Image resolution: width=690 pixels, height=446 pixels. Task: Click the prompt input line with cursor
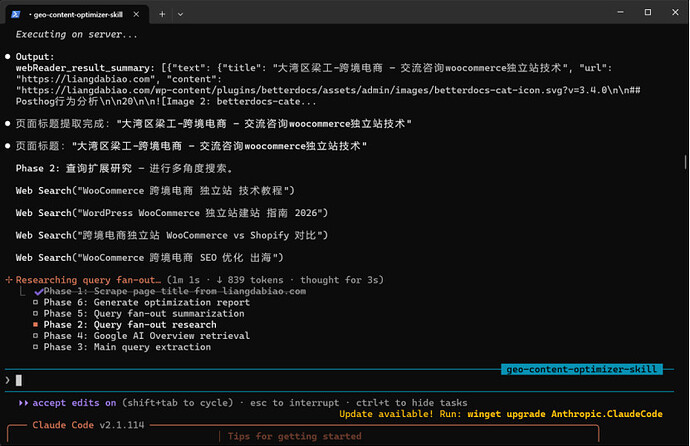pyautogui.click(x=339, y=380)
